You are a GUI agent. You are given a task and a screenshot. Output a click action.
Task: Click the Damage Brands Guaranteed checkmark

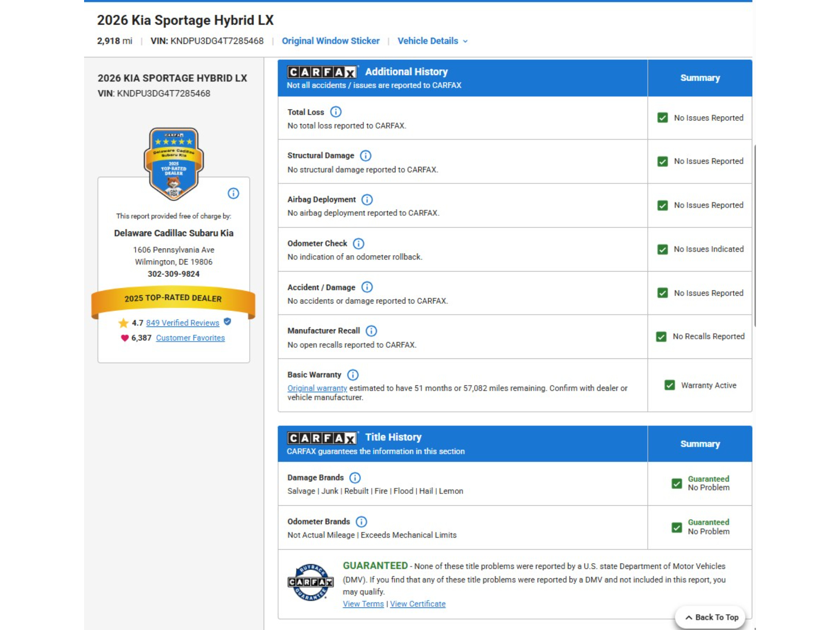677,484
